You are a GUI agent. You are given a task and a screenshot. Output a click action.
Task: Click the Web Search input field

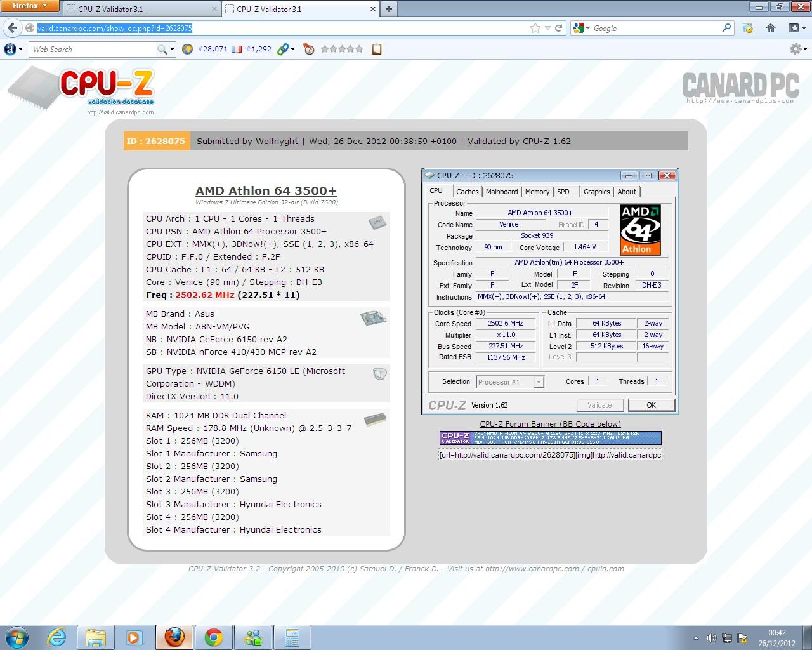[93, 49]
